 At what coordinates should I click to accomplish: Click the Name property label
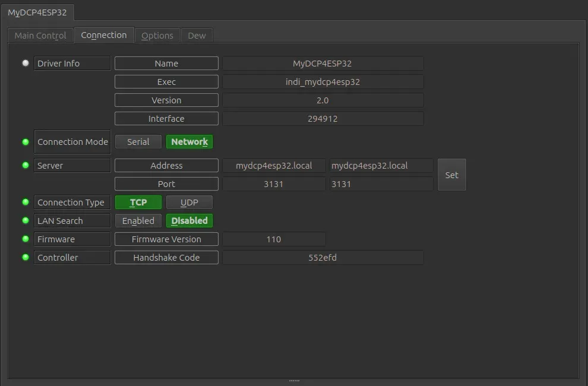click(166, 64)
